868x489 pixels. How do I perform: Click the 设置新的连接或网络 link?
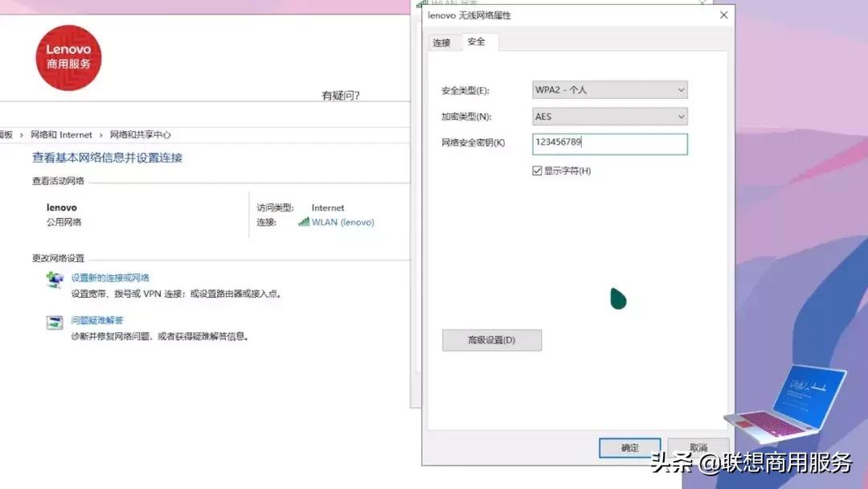110,279
